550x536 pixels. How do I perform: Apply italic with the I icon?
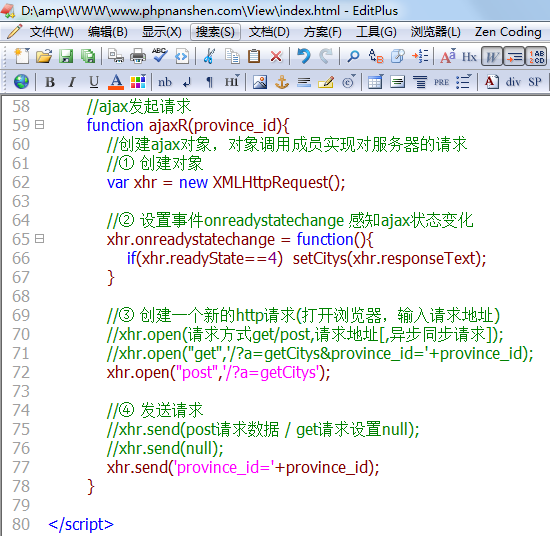click(x=72, y=82)
